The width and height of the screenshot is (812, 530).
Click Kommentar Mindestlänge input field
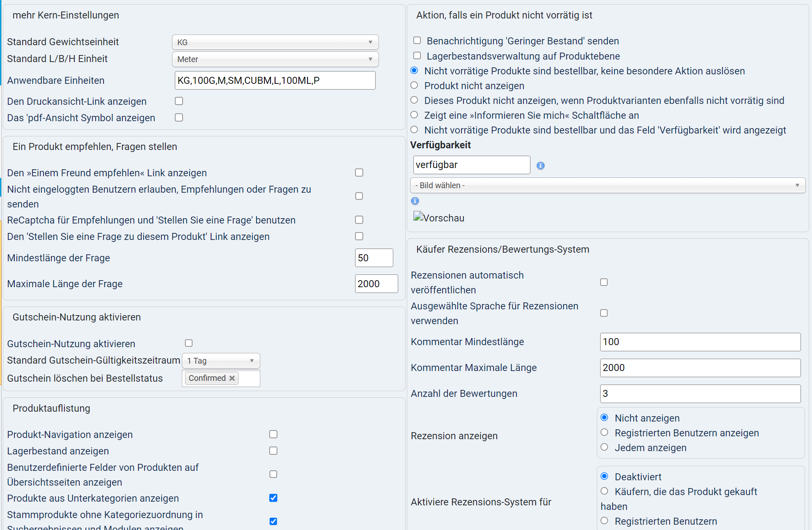[x=700, y=342]
